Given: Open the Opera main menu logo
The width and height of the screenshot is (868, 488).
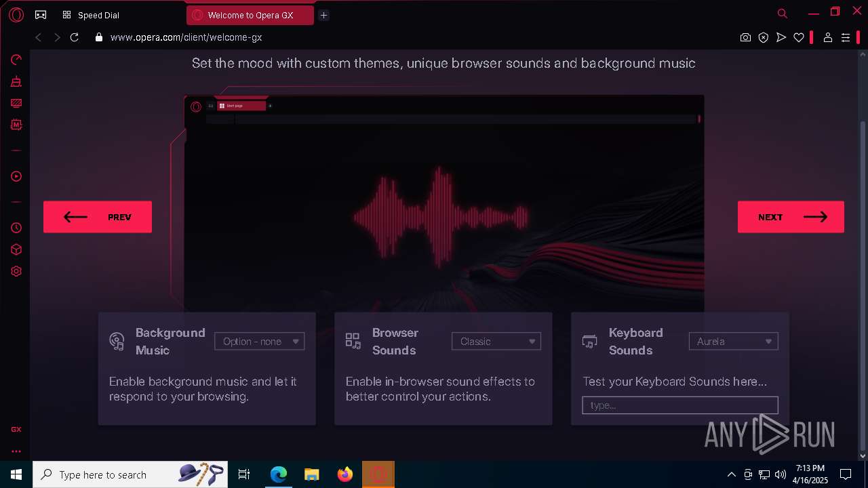Looking at the screenshot, I should click(x=16, y=15).
